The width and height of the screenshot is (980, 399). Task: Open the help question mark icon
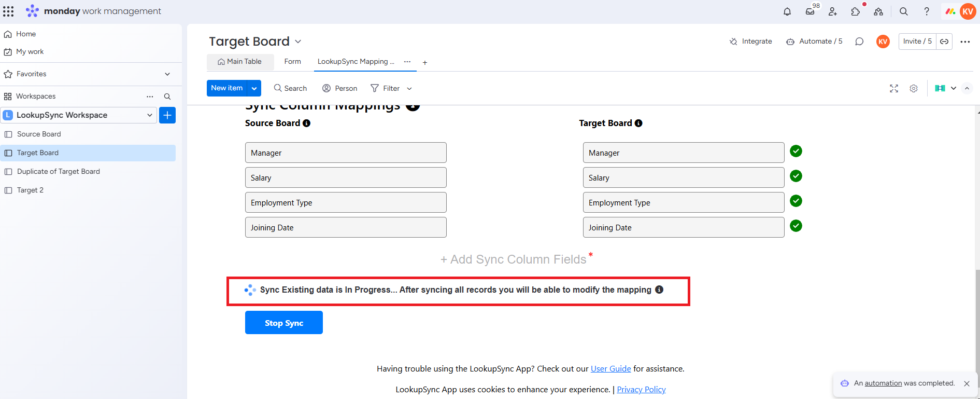[927, 11]
